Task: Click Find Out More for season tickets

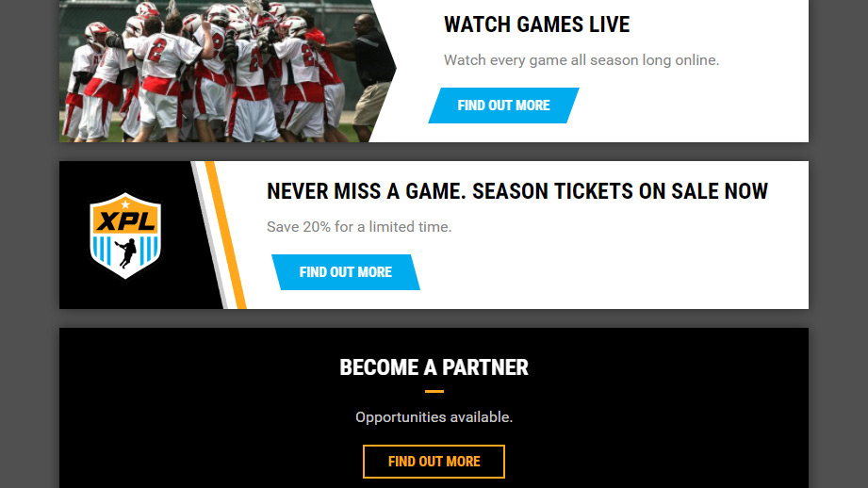Action: click(x=346, y=272)
